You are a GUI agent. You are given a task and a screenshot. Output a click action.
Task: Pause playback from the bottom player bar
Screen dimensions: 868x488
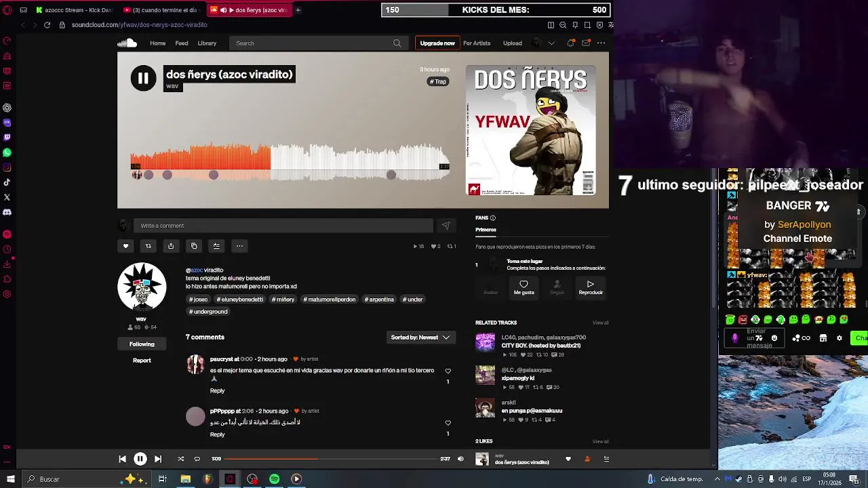[140, 459]
